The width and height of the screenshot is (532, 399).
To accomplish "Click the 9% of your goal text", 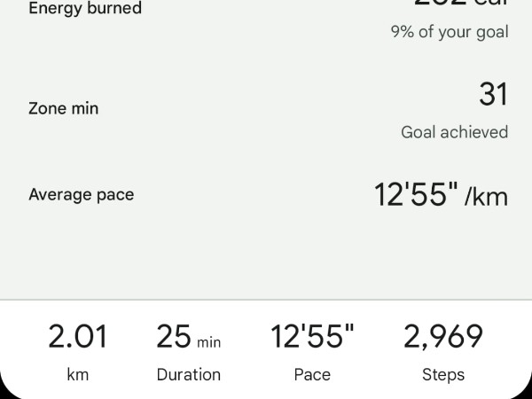I will [x=450, y=32].
